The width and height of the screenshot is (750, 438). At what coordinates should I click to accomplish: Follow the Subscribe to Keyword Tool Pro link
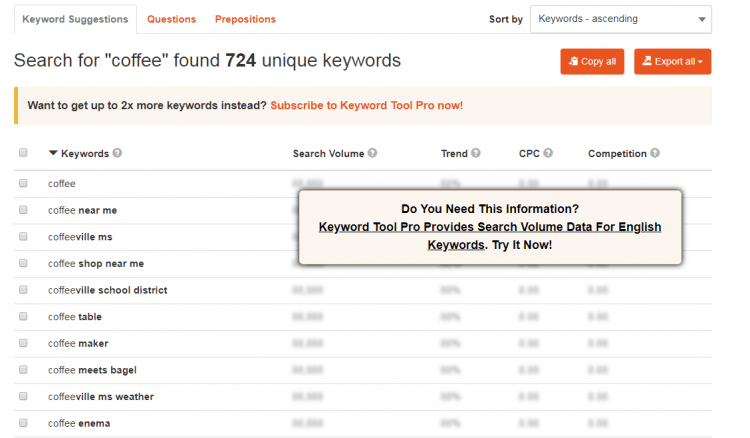(x=366, y=105)
